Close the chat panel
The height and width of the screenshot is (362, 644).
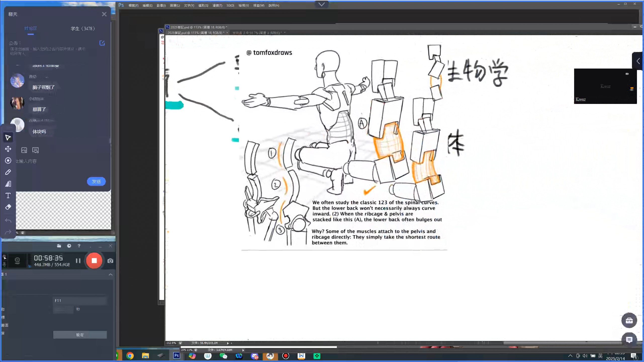(104, 14)
